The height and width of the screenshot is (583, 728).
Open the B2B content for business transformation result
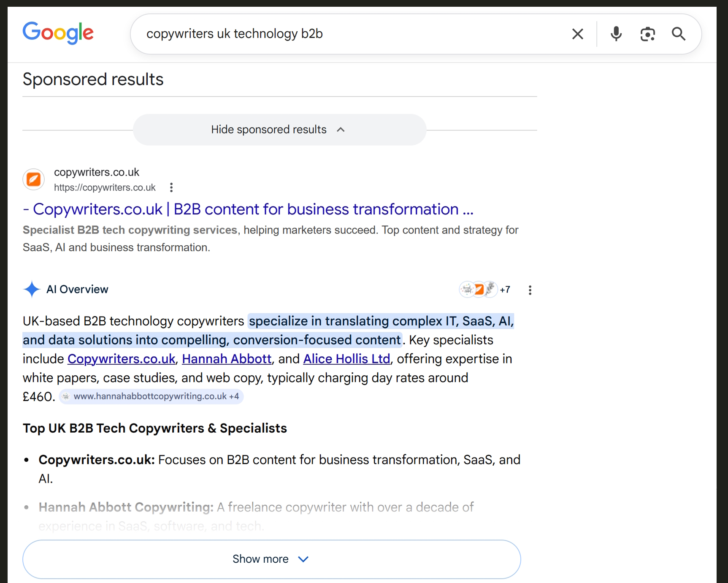click(249, 209)
